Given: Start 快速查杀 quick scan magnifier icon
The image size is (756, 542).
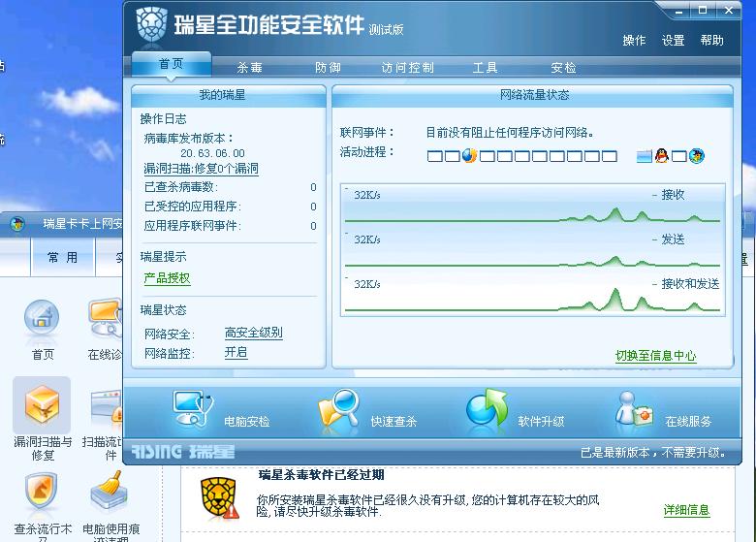Looking at the screenshot, I should coord(339,407).
